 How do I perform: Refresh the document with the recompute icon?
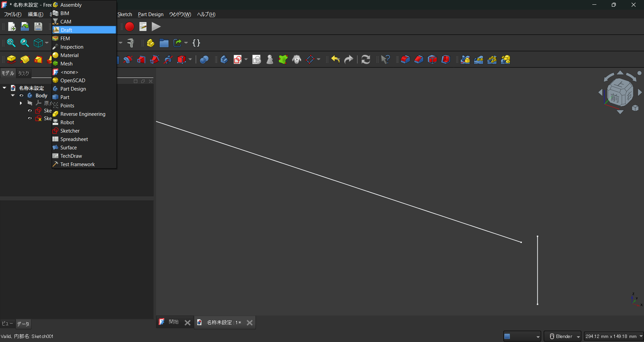click(x=366, y=60)
